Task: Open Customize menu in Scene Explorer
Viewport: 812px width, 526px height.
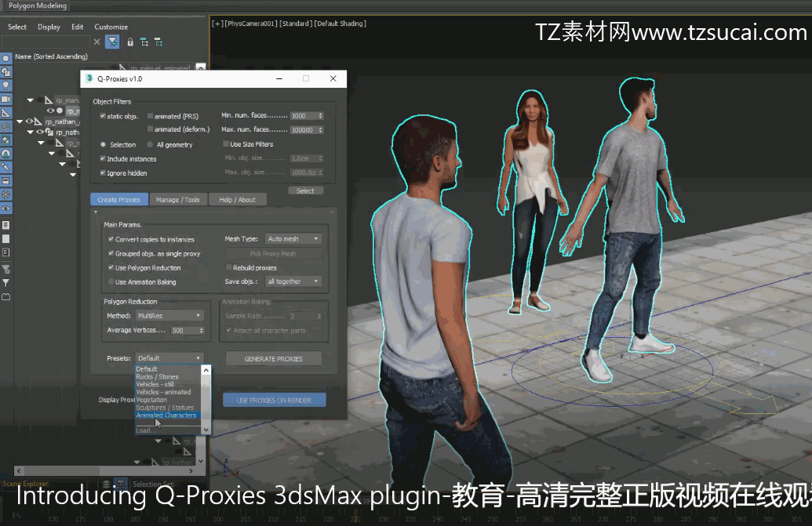Action: pyautogui.click(x=111, y=27)
